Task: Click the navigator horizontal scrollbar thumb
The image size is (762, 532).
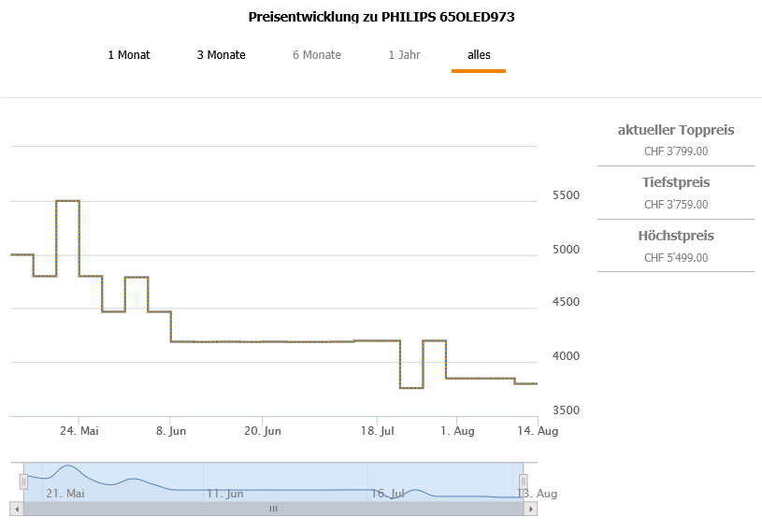Action: pos(274,509)
